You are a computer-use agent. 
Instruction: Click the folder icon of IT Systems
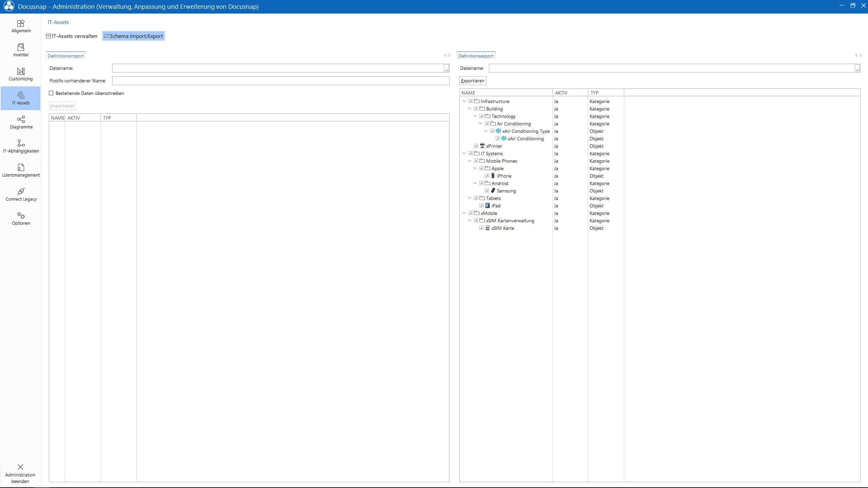pos(477,153)
